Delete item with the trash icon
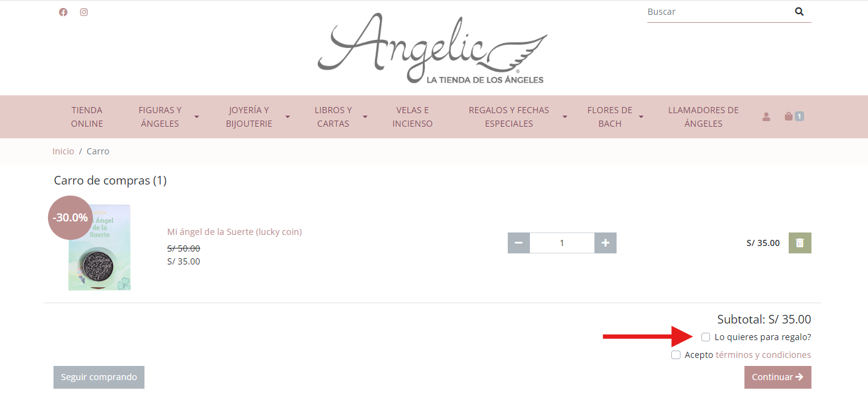This screenshot has height=401, width=868. 800,243
